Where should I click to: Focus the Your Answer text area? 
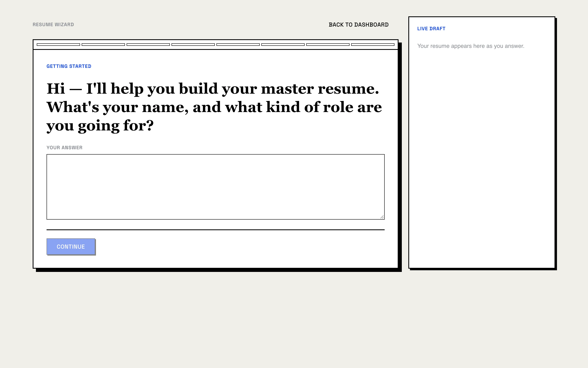click(216, 187)
